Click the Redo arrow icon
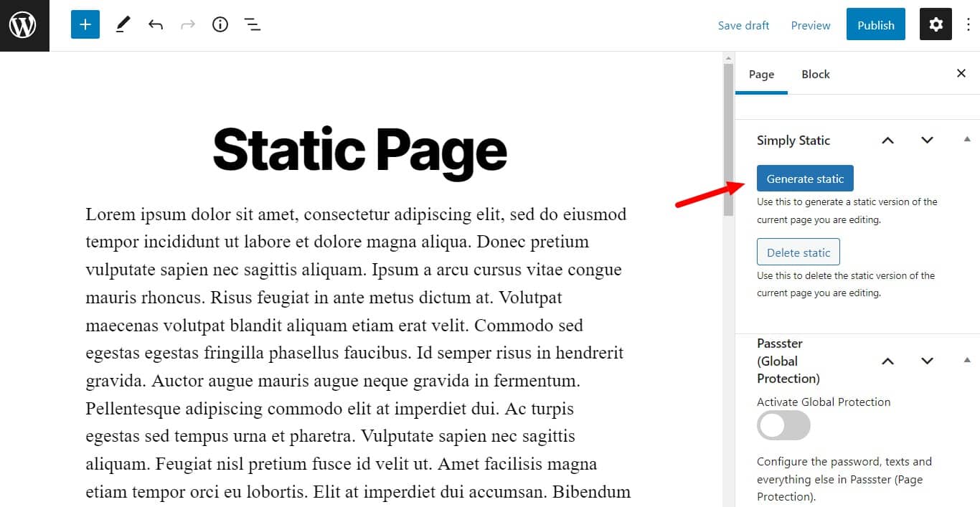 click(x=188, y=25)
